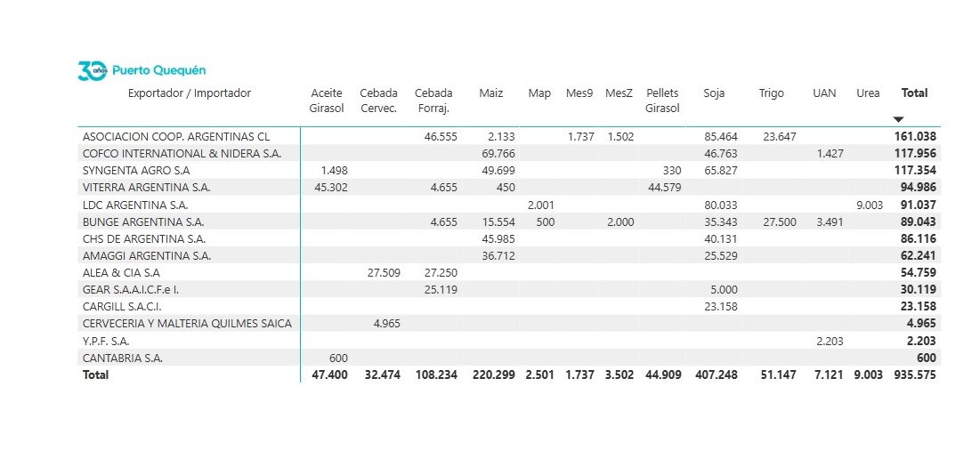Click the Maiz value 69.766
980x451 pixels.
click(498, 153)
